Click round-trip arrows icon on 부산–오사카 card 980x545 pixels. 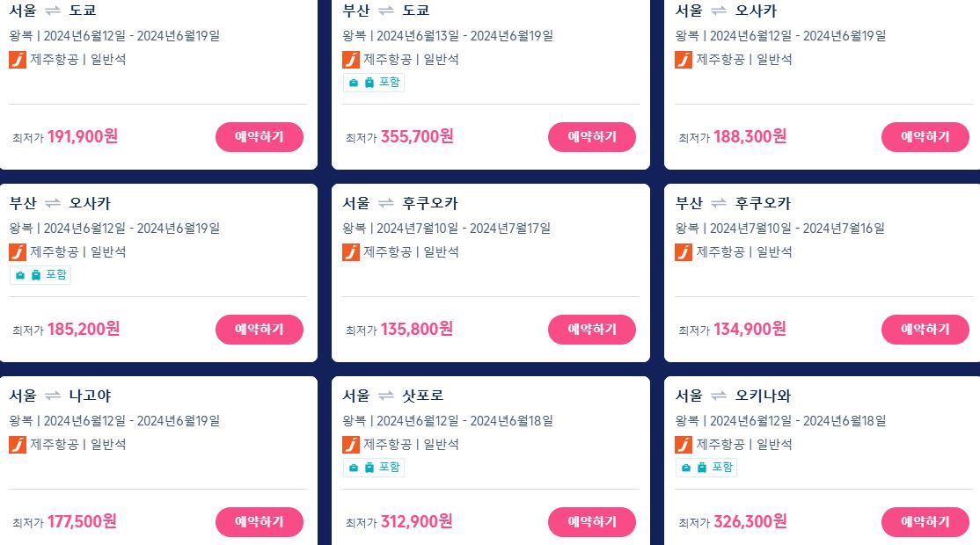tap(53, 203)
